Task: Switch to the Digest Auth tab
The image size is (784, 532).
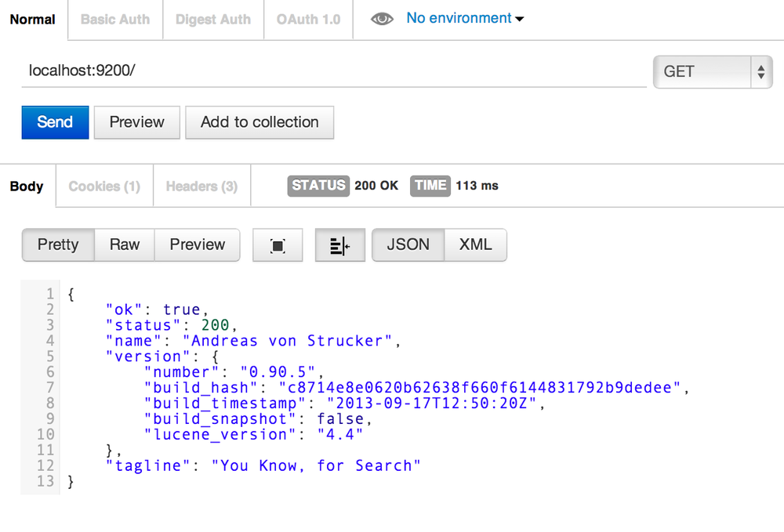Action: coord(212,19)
